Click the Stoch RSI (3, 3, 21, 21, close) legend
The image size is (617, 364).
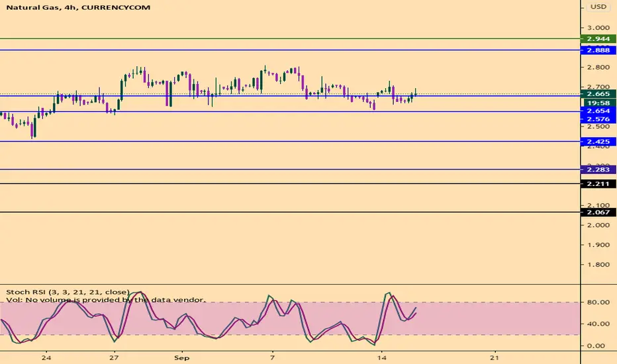68,292
